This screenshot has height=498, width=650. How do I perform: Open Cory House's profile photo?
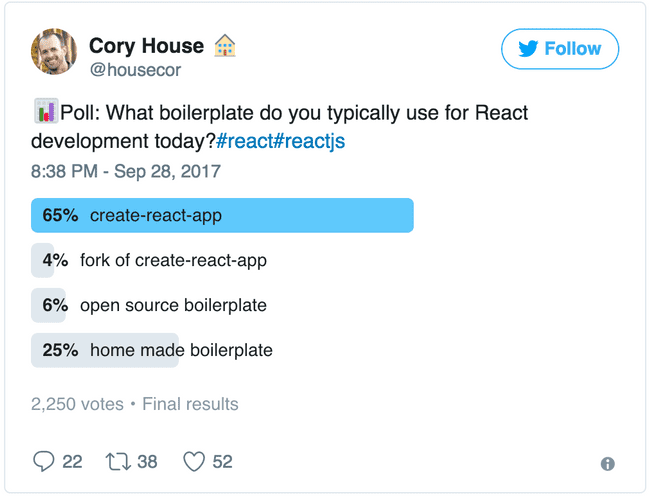coord(56,52)
